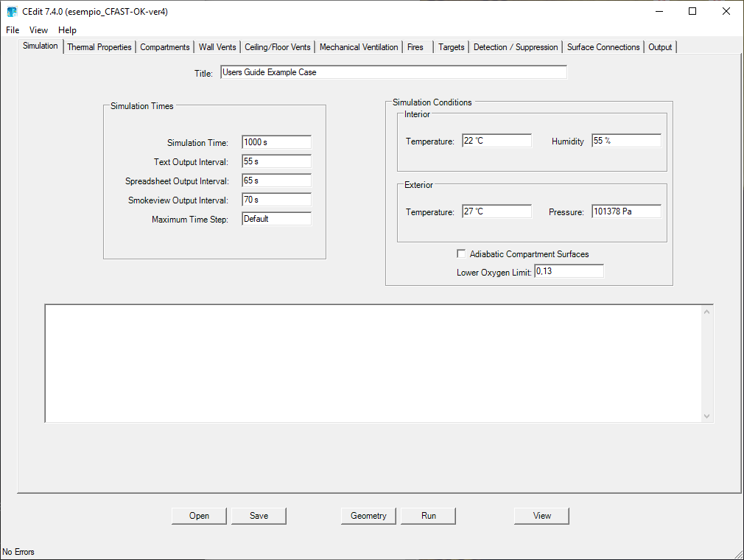
Task: Enable Adiabatic Compartment Surfaces checkbox
Action: coord(462,254)
